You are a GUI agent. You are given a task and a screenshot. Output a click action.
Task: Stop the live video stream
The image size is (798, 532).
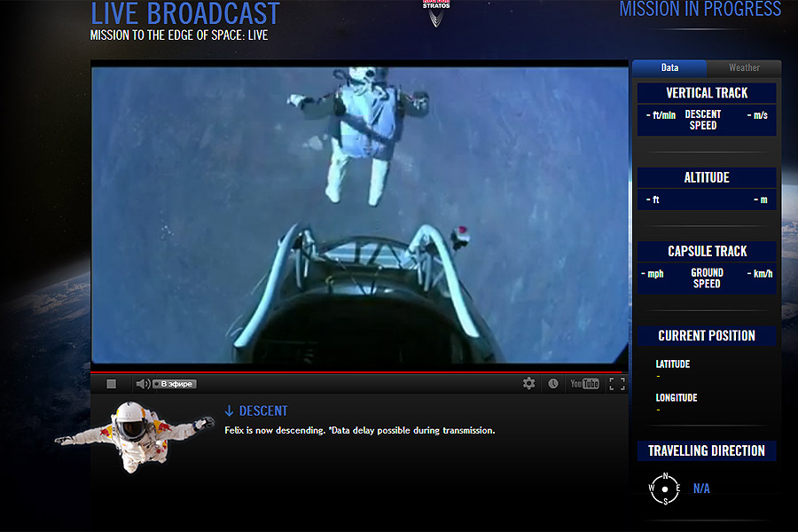[111, 384]
